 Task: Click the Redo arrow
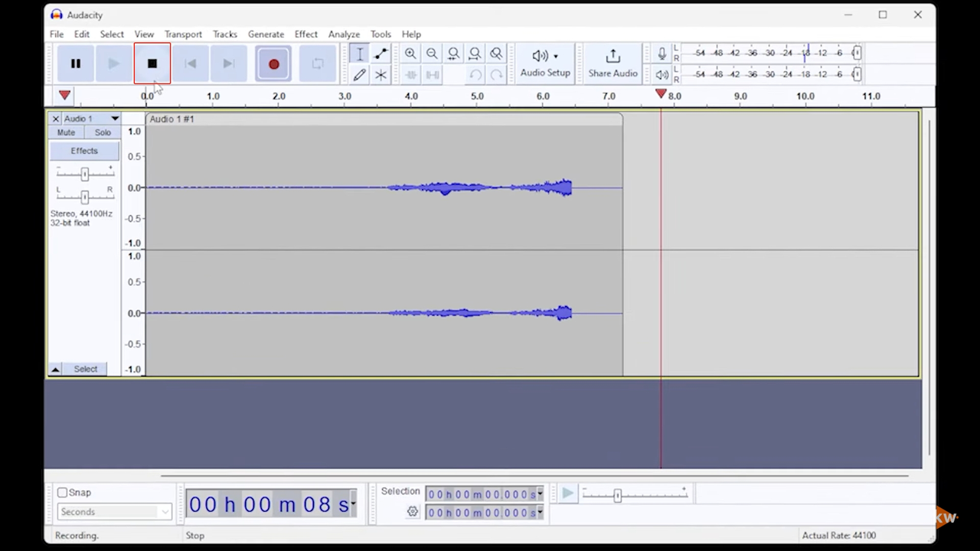[x=496, y=75]
